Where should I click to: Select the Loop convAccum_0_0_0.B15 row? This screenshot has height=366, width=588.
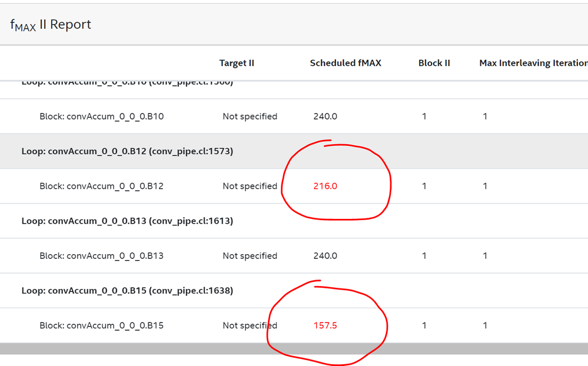pyautogui.click(x=127, y=291)
